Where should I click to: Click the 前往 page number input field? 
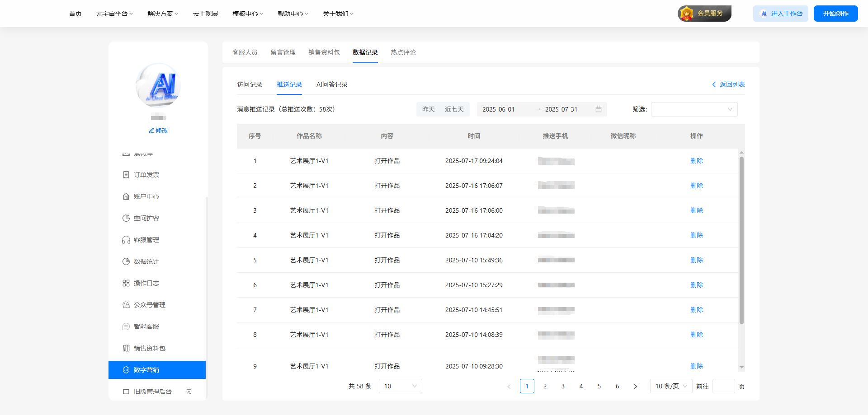(x=723, y=386)
